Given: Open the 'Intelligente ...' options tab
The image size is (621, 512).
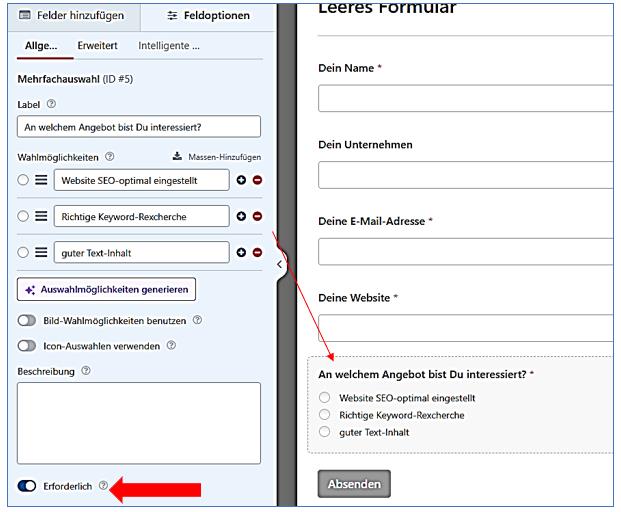Looking at the screenshot, I should tap(169, 46).
